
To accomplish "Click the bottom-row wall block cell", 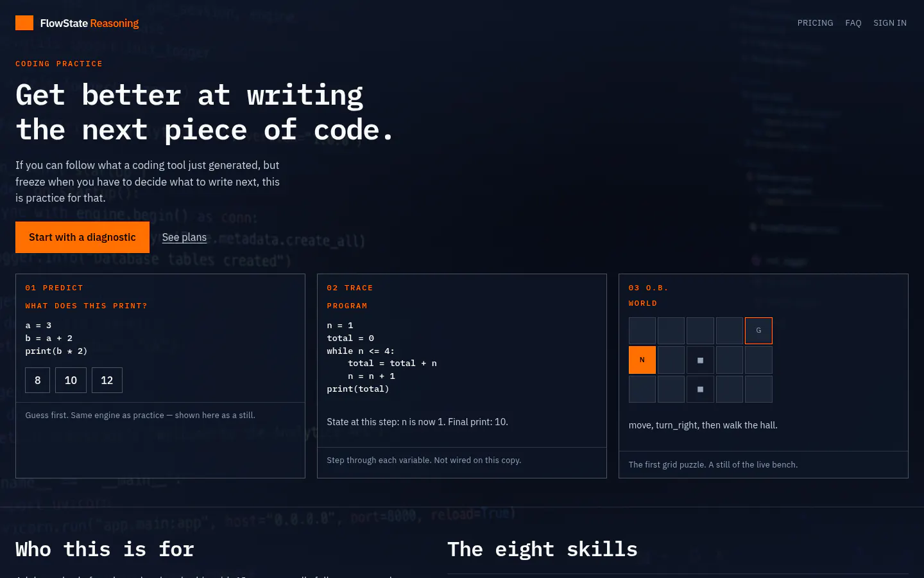I will (x=700, y=389).
